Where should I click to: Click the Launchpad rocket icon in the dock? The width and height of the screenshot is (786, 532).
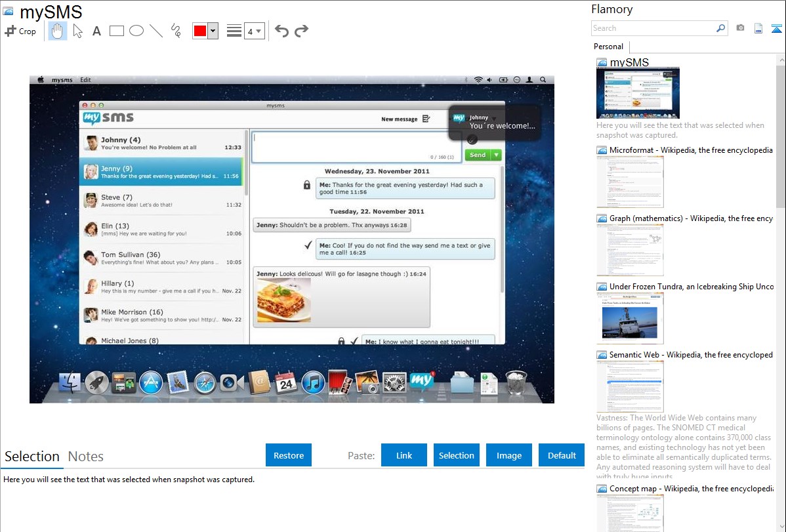(x=96, y=383)
